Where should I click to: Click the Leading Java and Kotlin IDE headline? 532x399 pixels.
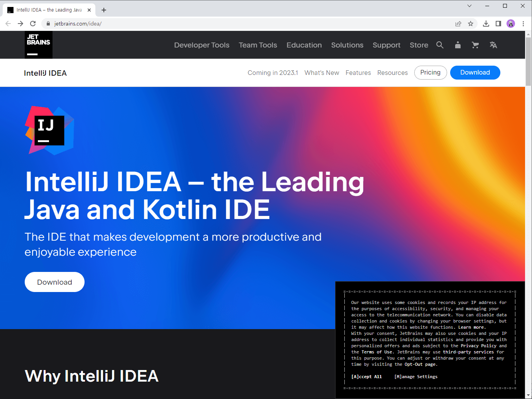coord(194,195)
